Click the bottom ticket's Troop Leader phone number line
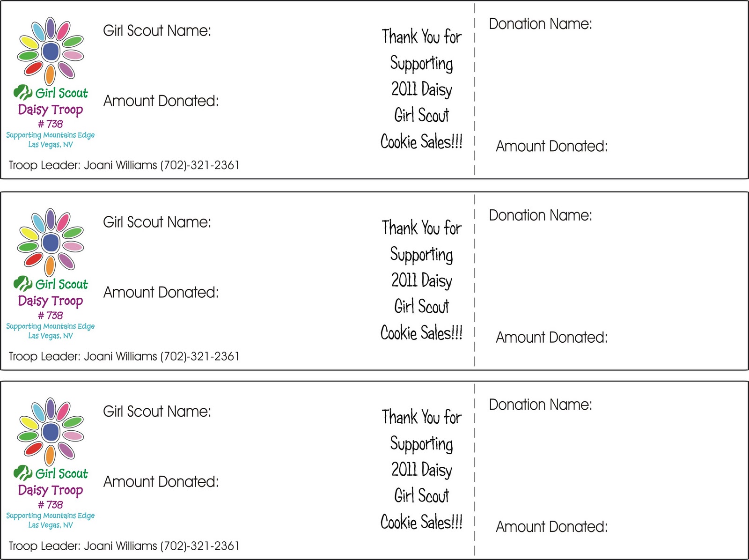 124,546
